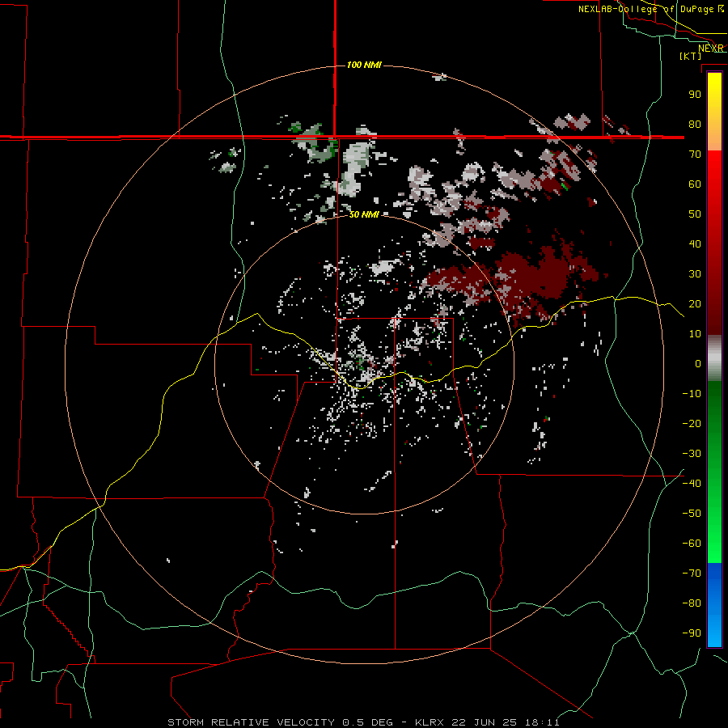Click the positive 40 knot scale label
Image resolution: width=728 pixels, height=728 pixels.
695,244
